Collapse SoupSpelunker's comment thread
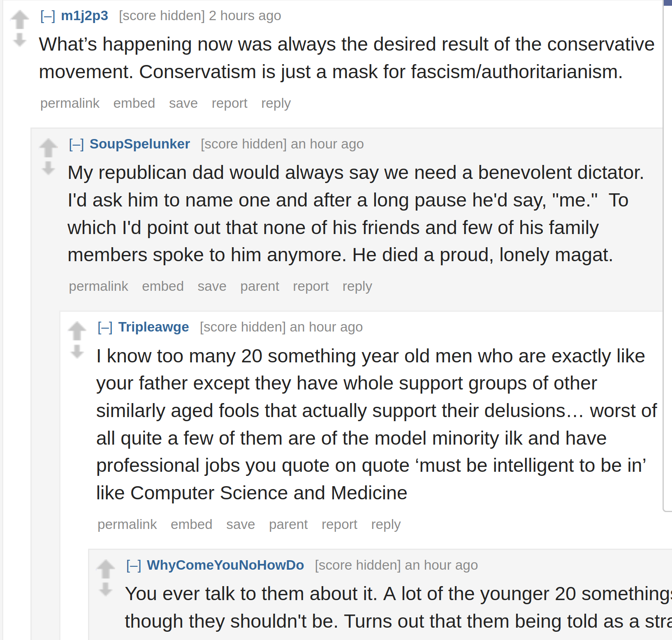The height and width of the screenshot is (640, 672). 76,144
